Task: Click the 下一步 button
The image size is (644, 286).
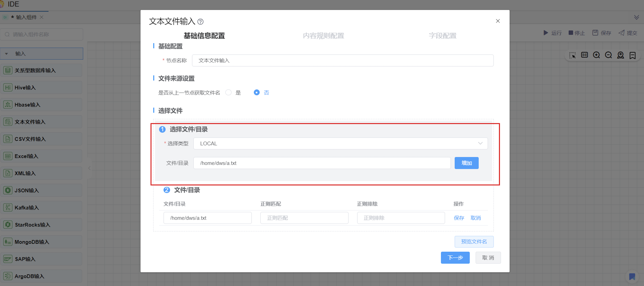Action: 455,258
